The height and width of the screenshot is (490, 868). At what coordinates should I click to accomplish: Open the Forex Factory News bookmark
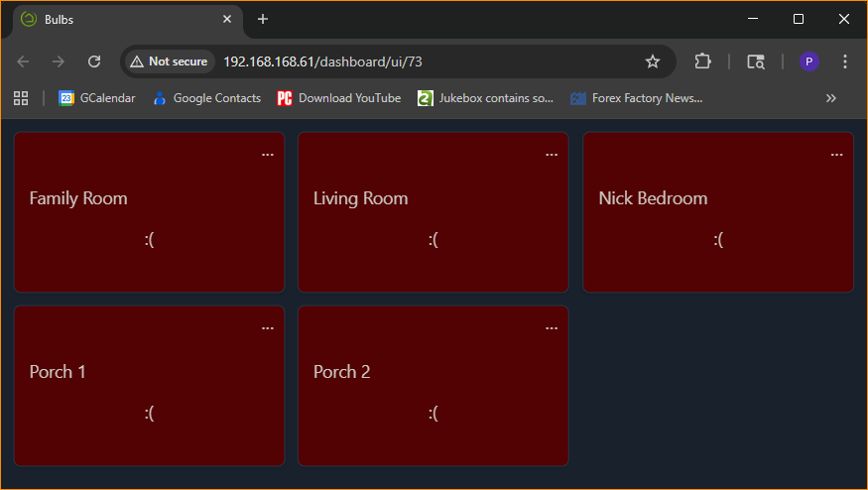pos(637,98)
